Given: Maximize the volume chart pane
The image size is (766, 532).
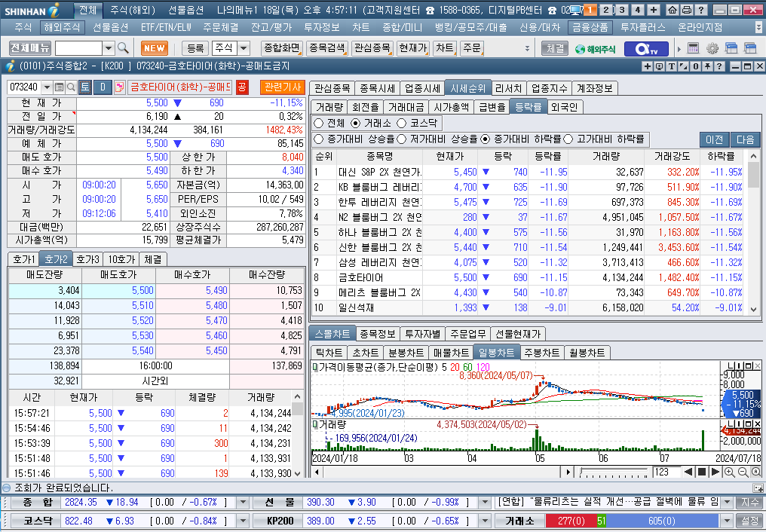Looking at the screenshot, I should point(749,423).
